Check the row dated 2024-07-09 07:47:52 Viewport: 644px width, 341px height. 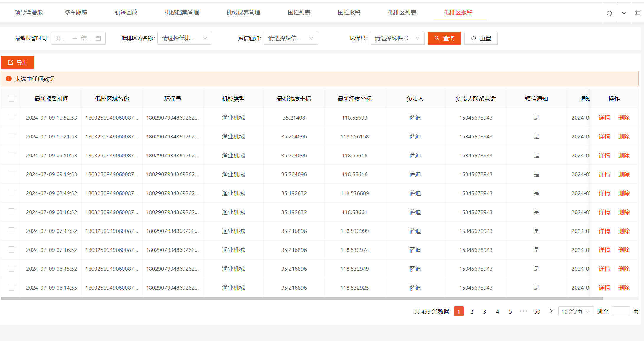point(11,231)
